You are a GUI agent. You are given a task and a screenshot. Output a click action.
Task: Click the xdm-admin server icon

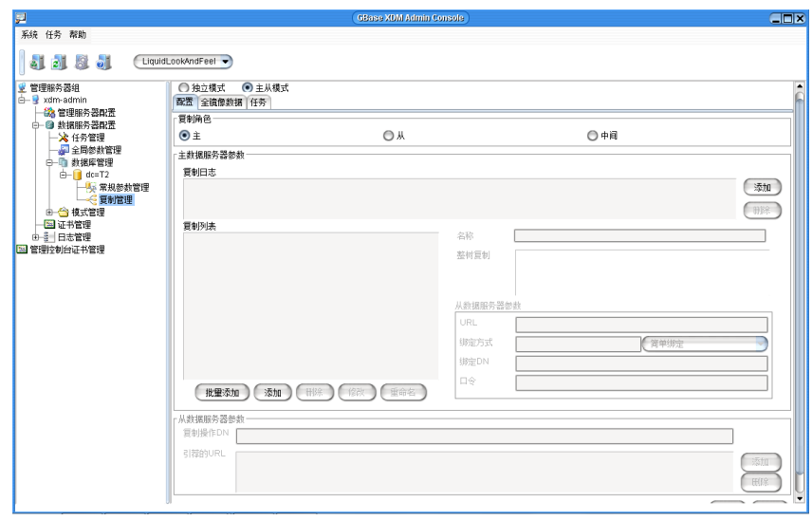coord(35,100)
